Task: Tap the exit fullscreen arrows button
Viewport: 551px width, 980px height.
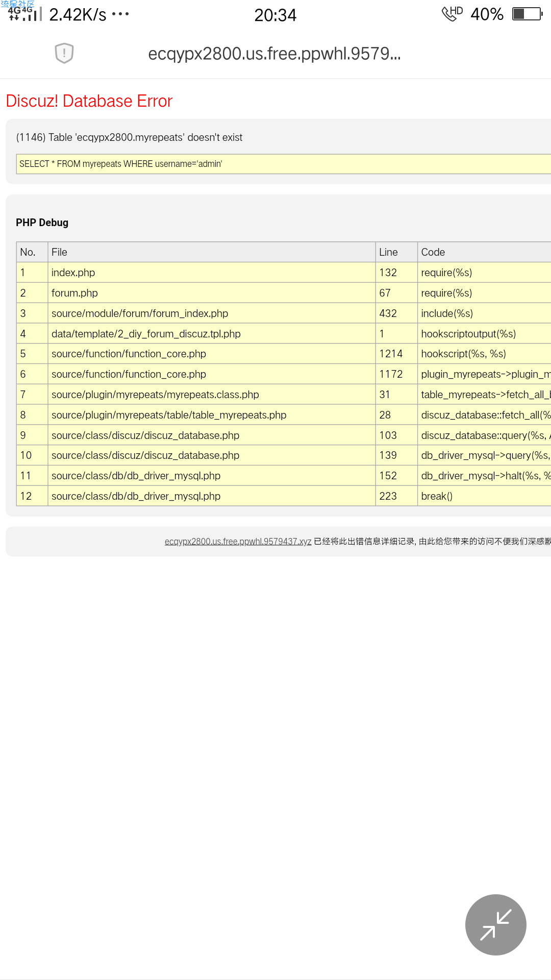Action: tap(495, 924)
